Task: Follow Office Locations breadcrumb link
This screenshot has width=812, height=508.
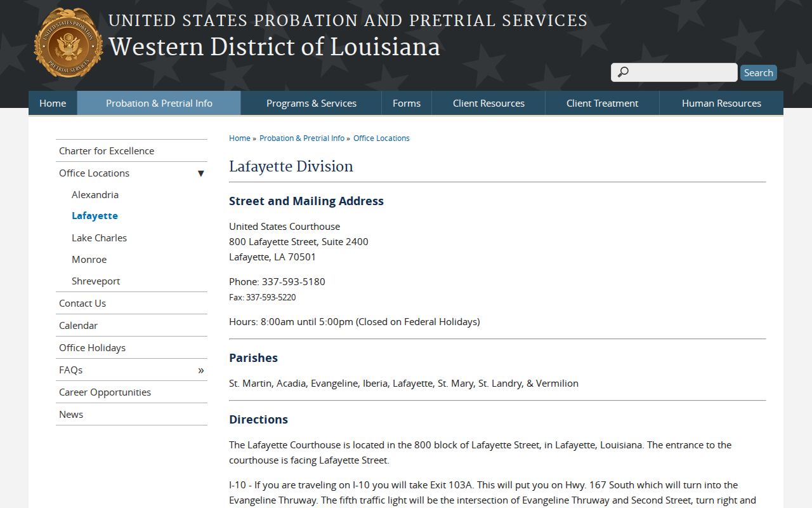Action: [381, 138]
